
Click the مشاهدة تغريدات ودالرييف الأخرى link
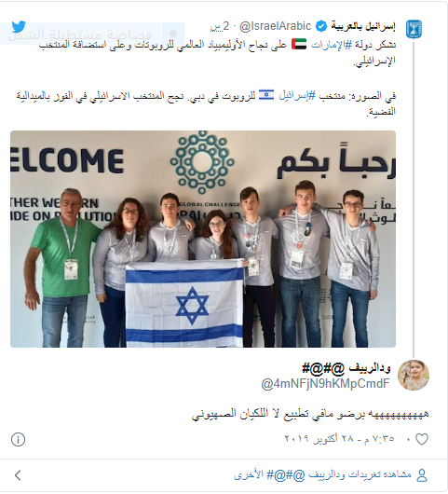(x=322, y=474)
